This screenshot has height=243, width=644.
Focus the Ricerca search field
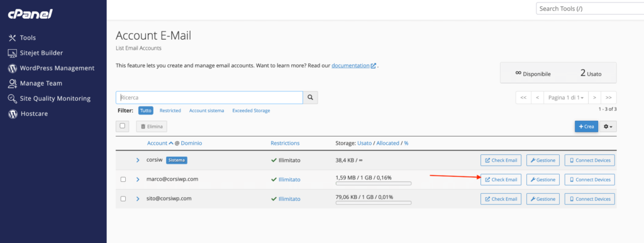[209, 98]
